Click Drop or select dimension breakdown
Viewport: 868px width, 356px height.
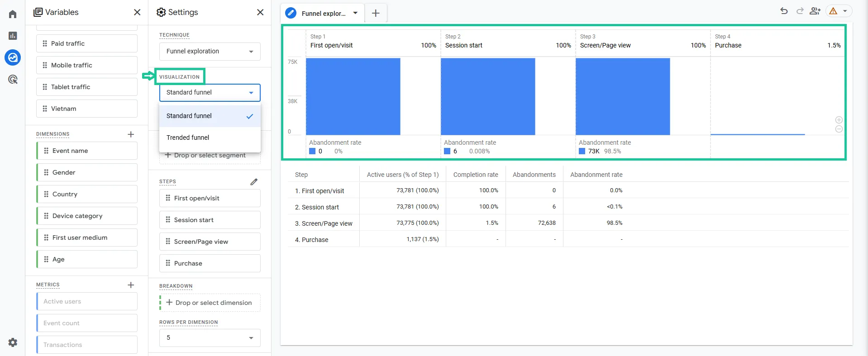click(x=210, y=303)
